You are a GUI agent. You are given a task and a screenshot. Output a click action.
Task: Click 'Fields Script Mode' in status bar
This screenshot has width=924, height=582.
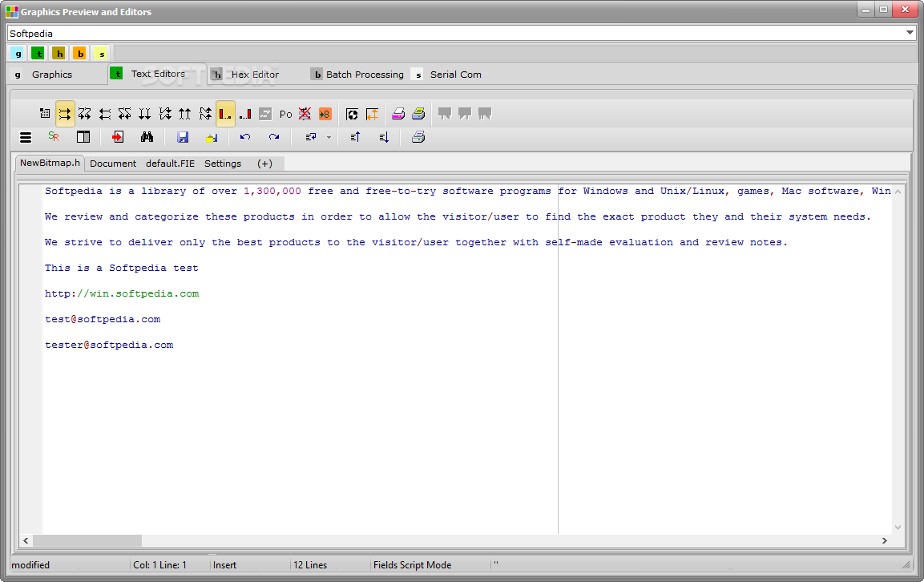412,565
